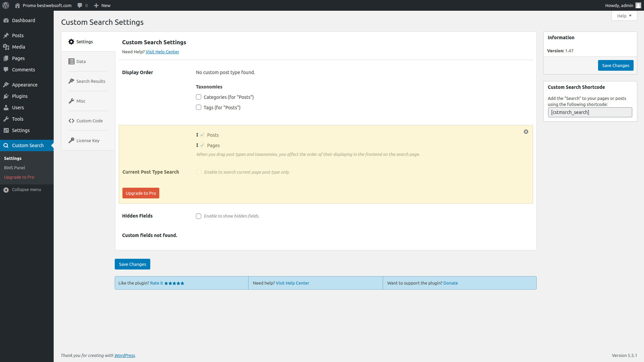The height and width of the screenshot is (362, 644).
Task: Expand the Help dropdown
Action: coord(624,16)
